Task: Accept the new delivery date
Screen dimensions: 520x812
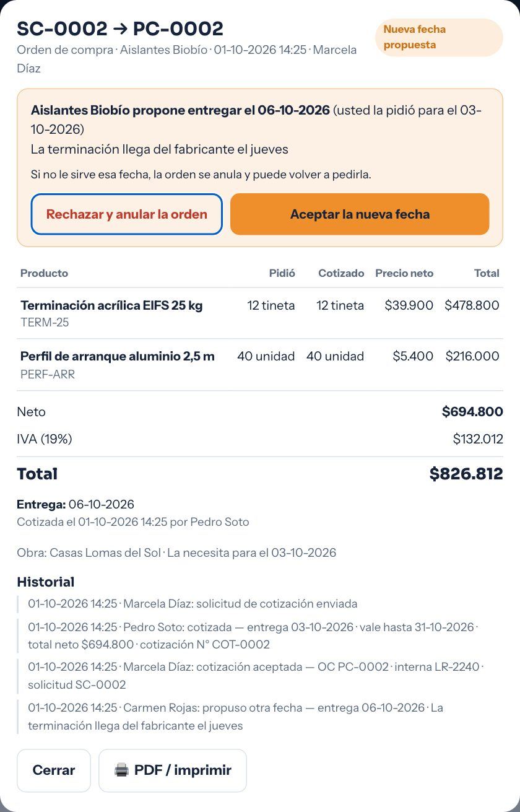Action: point(360,214)
